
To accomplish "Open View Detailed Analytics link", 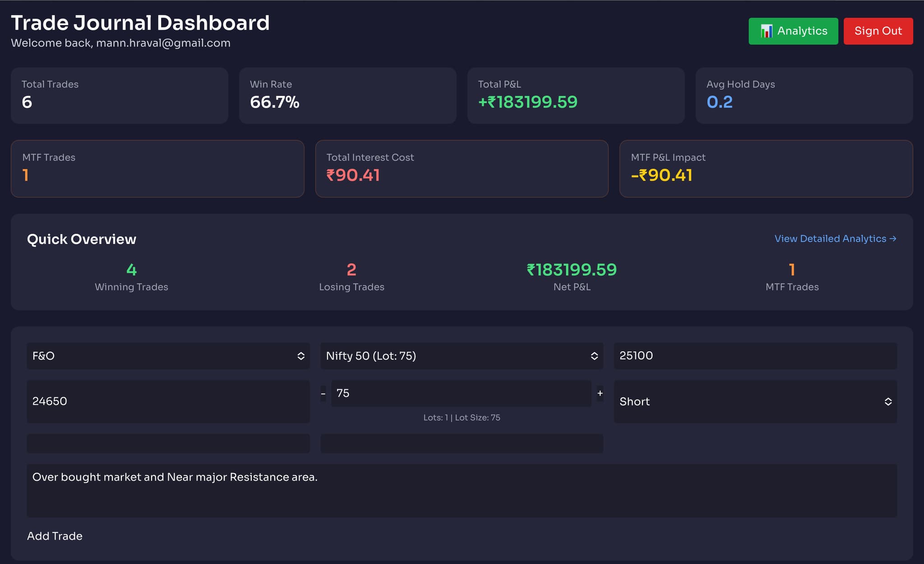I will (x=835, y=238).
